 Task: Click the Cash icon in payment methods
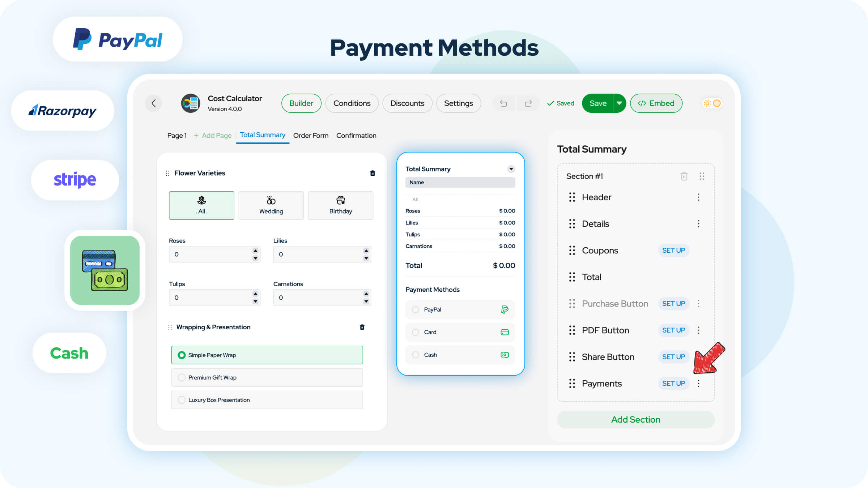point(505,355)
